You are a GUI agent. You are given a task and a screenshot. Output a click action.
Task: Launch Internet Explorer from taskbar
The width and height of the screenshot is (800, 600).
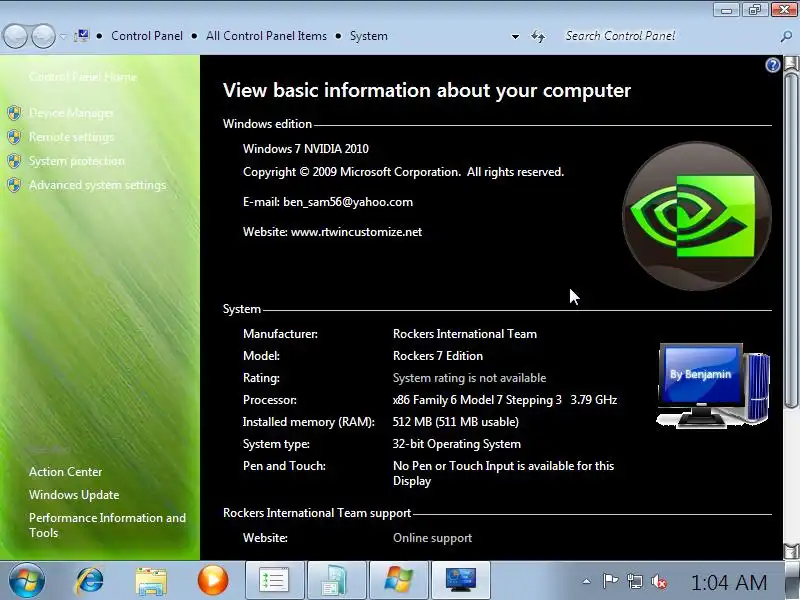89,581
